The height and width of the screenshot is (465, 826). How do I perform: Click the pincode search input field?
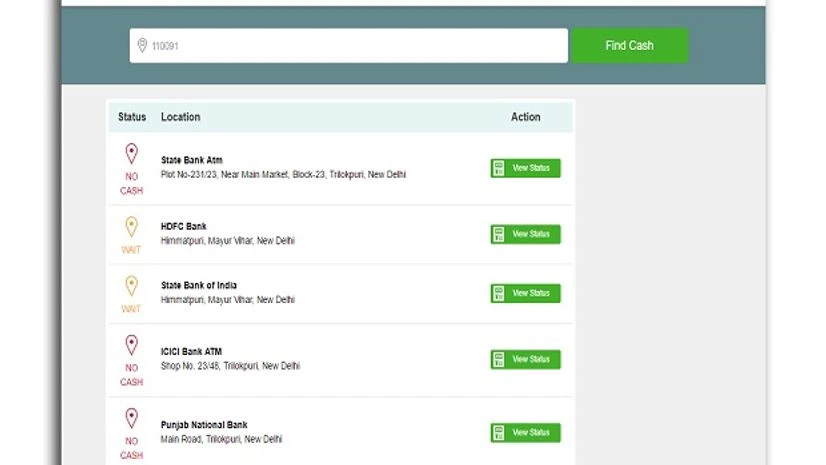[350, 46]
